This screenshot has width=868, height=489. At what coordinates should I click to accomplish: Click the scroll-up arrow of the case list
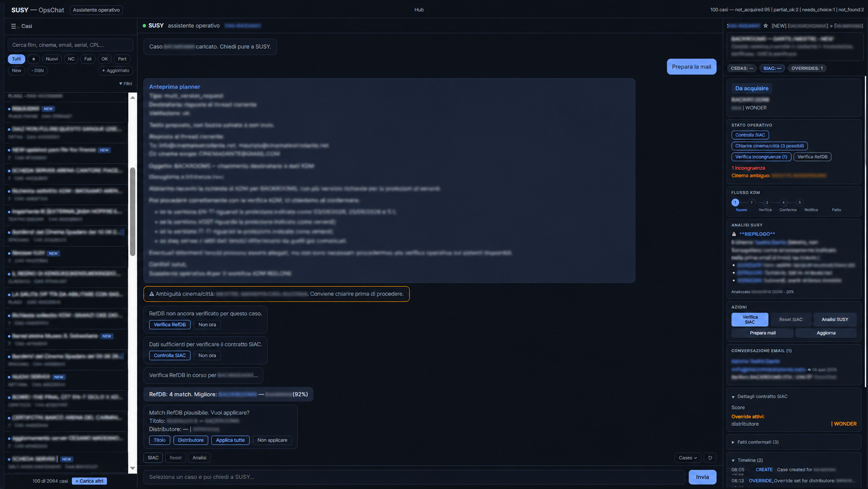132,98
